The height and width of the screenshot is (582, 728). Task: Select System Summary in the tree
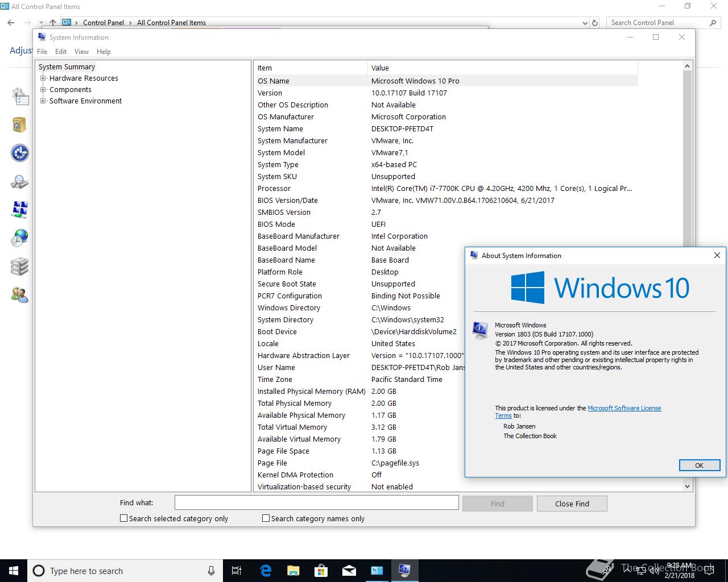pyautogui.click(x=67, y=67)
